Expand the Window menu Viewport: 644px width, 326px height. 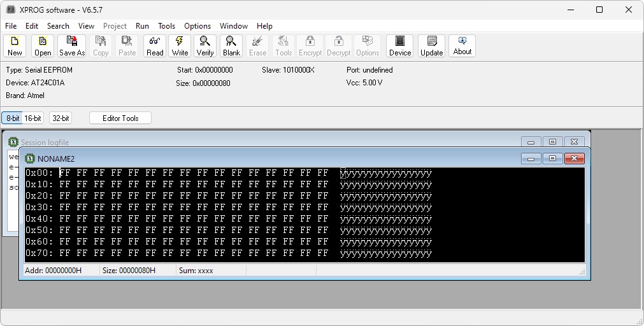tap(234, 26)
